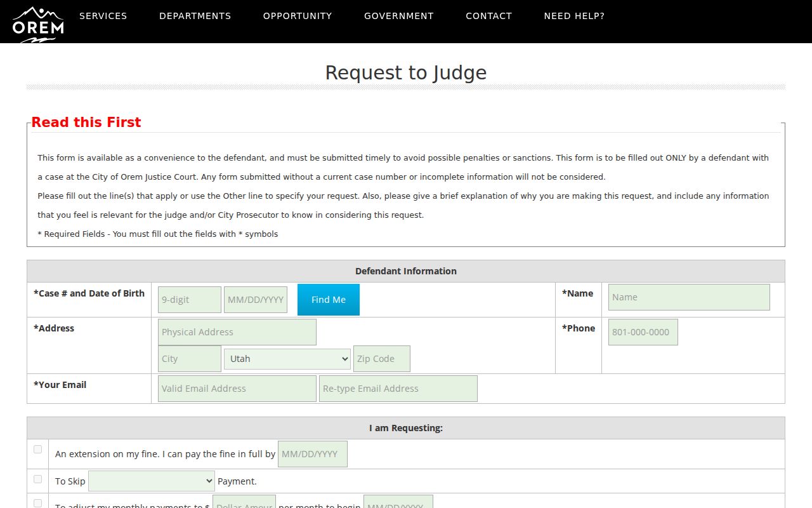Open the Need Help? menu
The image size is (812, 508).
click(x=574, y=16)
